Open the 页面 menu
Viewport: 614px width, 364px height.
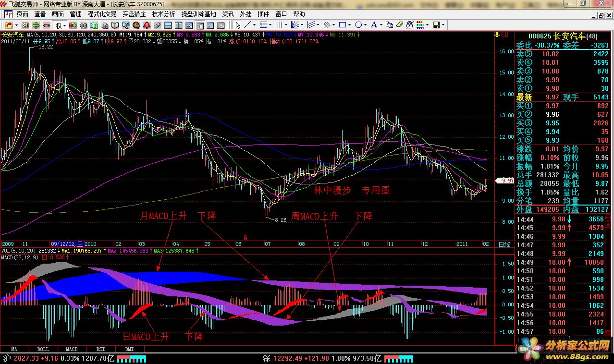(x=23, y=14)
